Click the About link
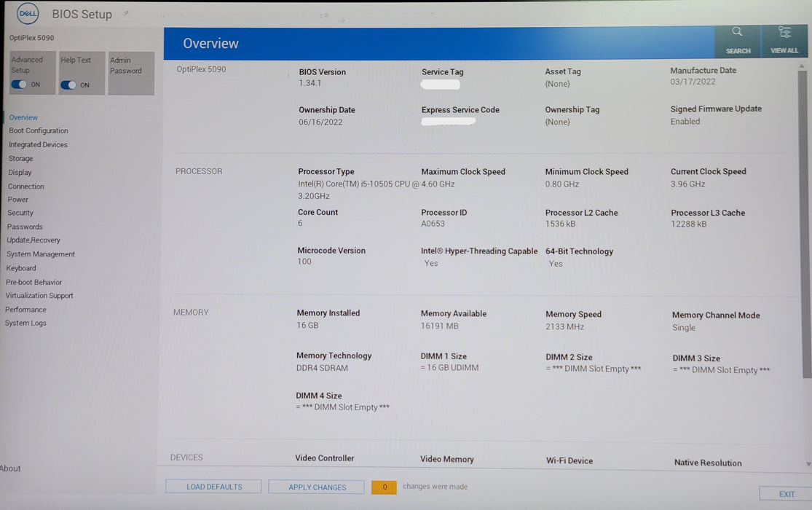The width and height of the screenshot is (812, 510). (10, 468)
